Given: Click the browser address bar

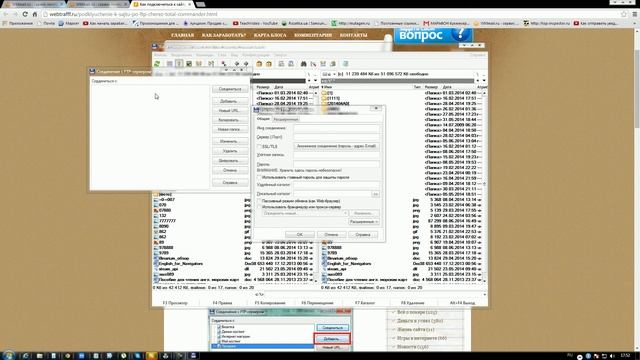Looking at the screenshot, I should tap(331, 14).
